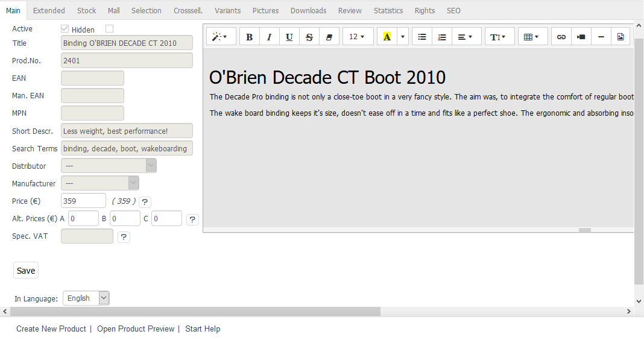Open the Rights tab
644x340 pixels.
pos(425,11)
